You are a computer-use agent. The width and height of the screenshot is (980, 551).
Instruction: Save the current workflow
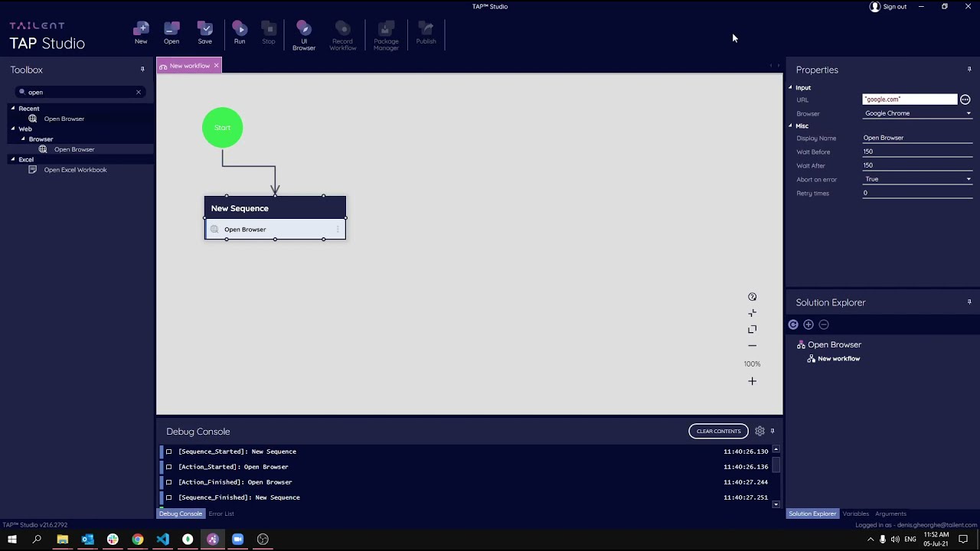[x=204, y=34]
